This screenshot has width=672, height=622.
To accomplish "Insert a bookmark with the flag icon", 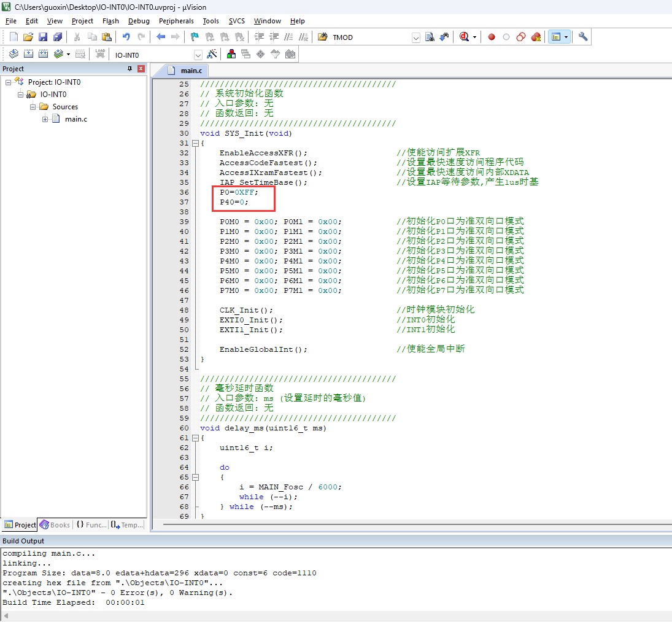I will pyautogui.click(x=195, y=37).
